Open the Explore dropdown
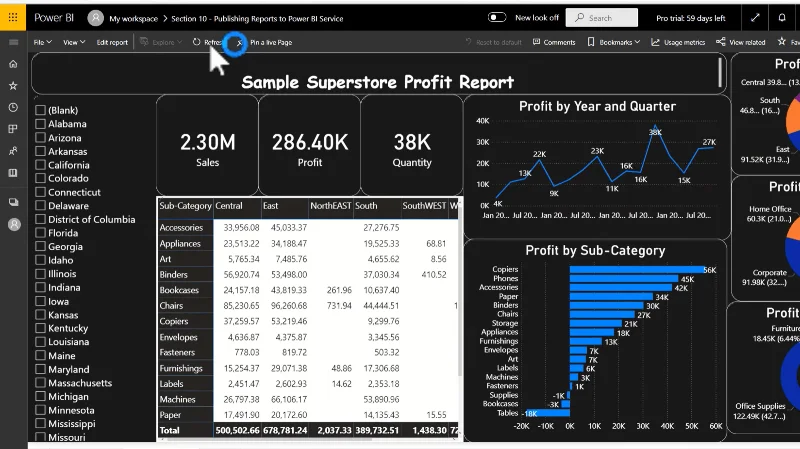 coord(161,42)
